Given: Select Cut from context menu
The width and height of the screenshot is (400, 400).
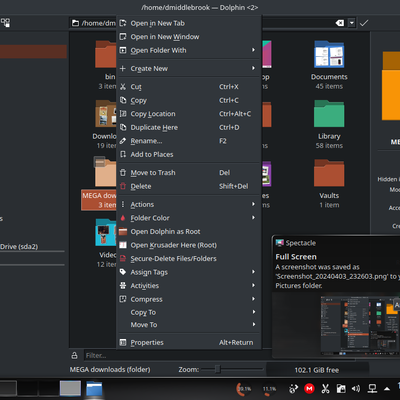Looking at the screenshot, I should pos(189,87).
